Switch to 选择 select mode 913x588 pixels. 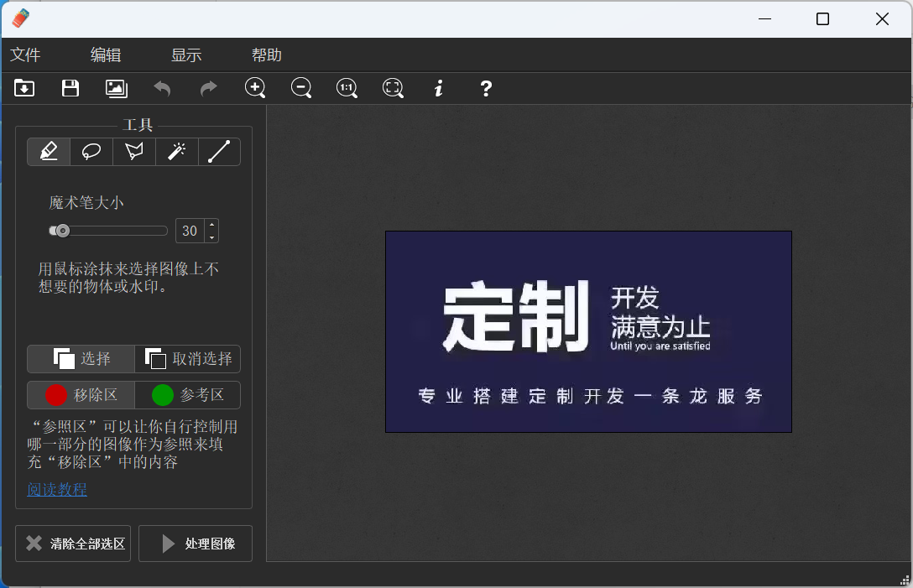81,359
